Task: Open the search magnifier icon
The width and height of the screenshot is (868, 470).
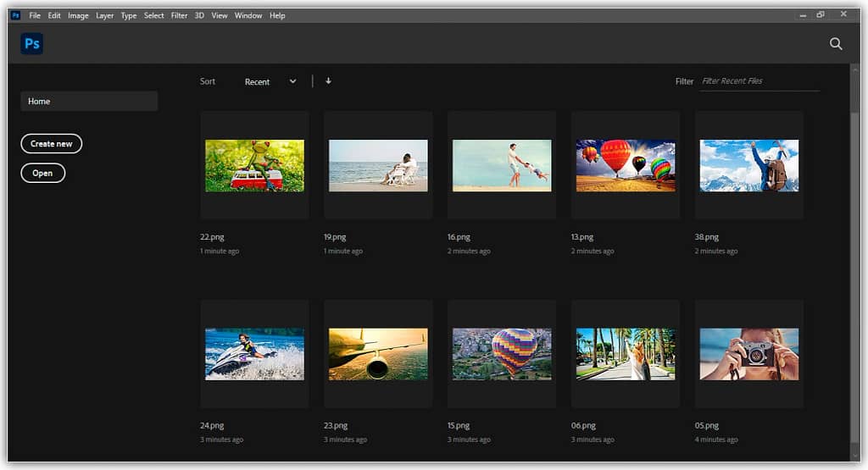Action: pos(836,44)
